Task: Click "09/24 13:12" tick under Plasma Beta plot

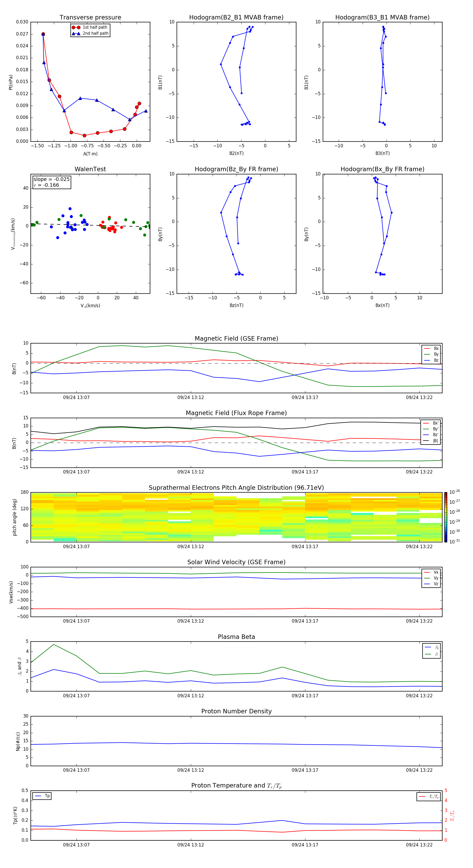Action: pos(191,695)
